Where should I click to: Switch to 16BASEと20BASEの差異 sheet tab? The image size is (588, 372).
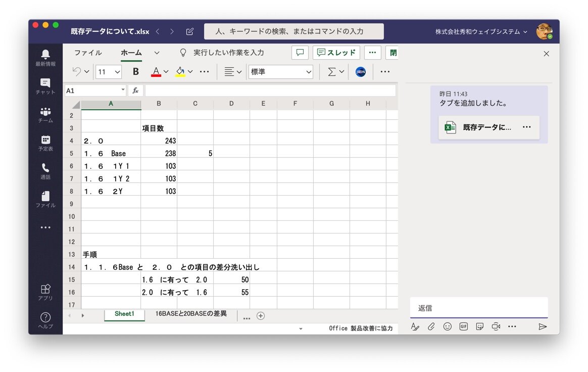click(x=191, y=314)
